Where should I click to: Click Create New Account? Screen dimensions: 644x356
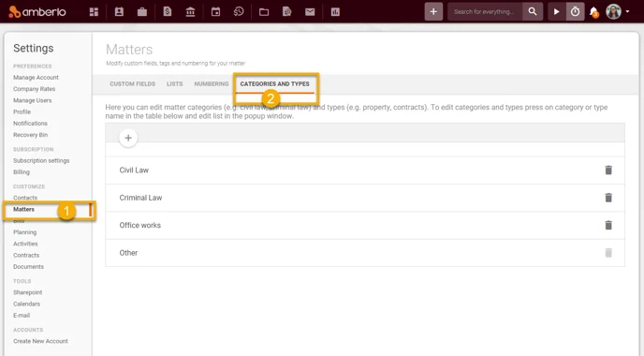40,341
